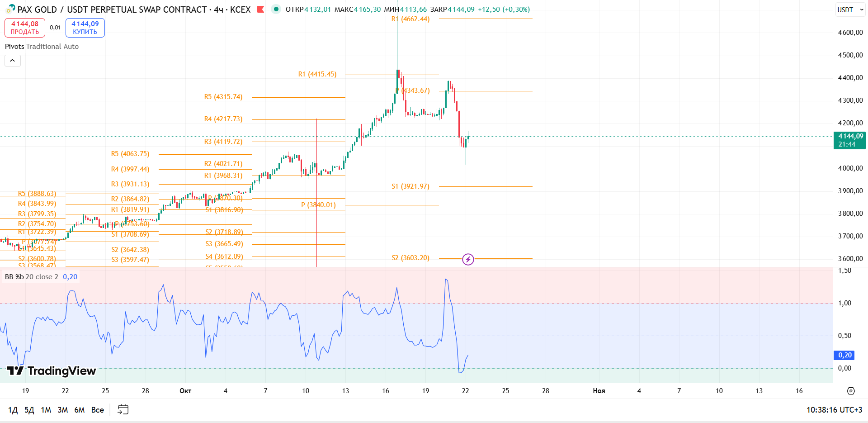Click the R3 (4119.72) pivot label
Screen dimensions: 868x423
pyautogui.click(x=223, y=142)
